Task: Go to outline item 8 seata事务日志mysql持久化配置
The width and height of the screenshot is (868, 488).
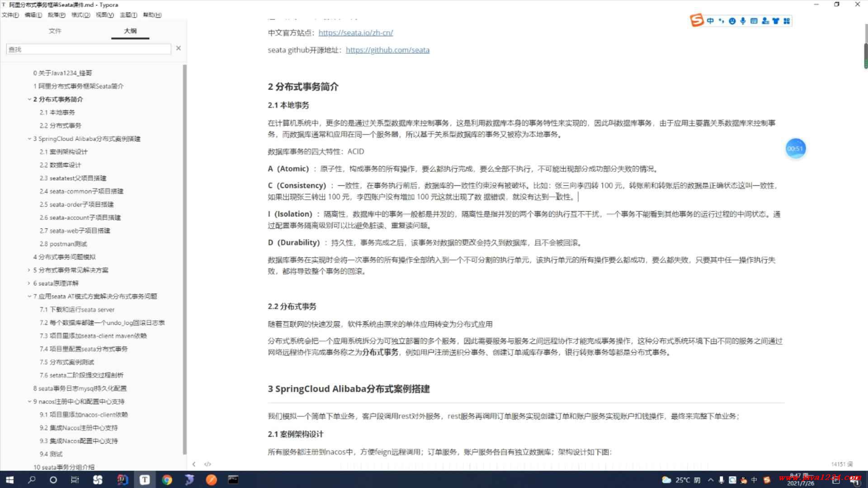Action: pyautogui.click(x=80, y=388)
